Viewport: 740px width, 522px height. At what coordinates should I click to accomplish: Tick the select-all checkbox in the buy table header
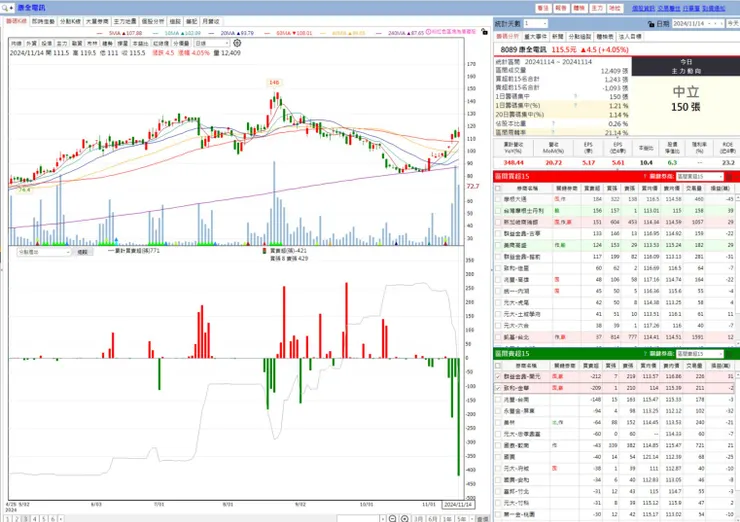498,188
